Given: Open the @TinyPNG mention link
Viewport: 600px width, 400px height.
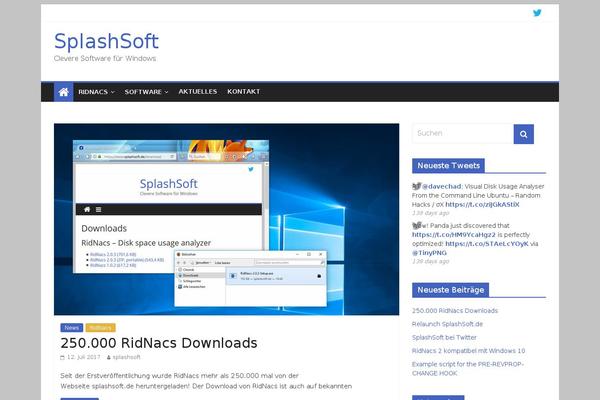Looking at the screenshot, I should pyautogui.click(x=429, y=253).
